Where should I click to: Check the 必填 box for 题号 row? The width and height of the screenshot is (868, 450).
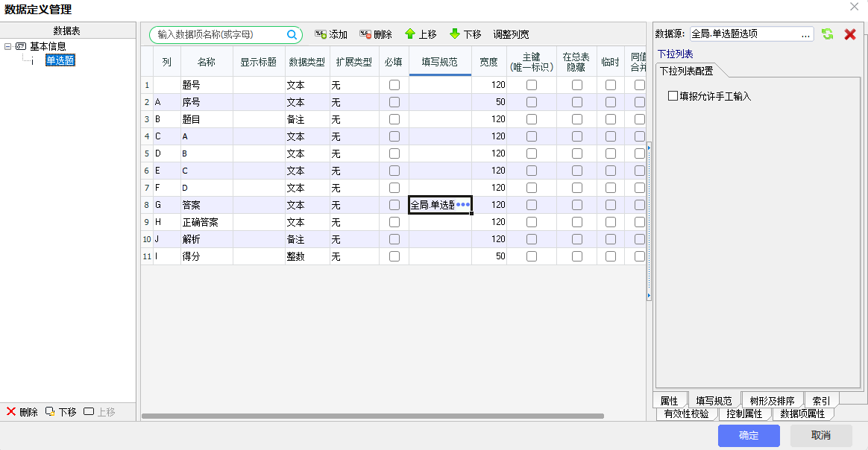(x=394, y=85)
